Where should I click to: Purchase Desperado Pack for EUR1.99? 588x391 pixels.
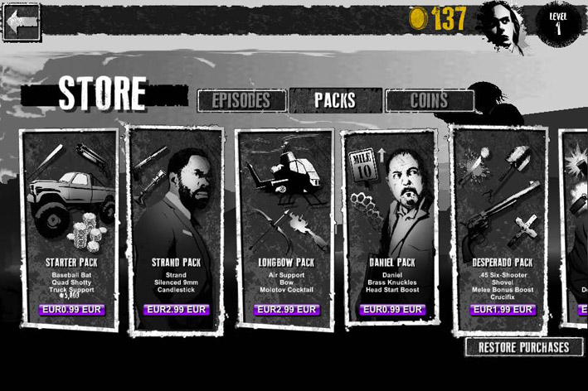503,310
